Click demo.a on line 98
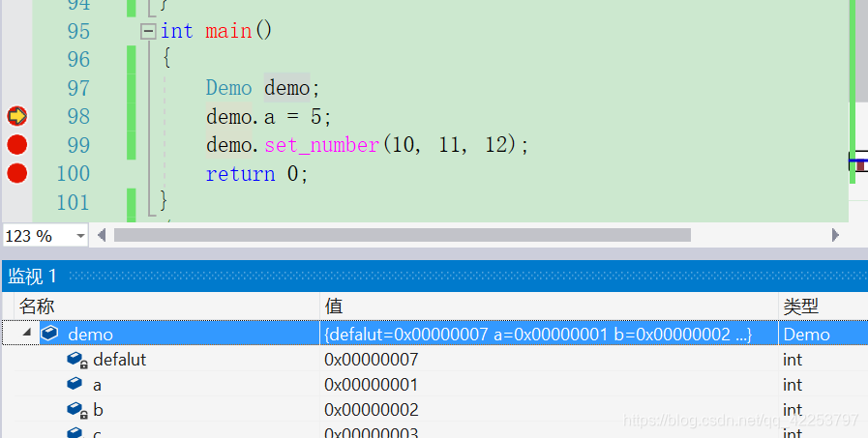Screen dimensions: 868x438 click(240, 117)
